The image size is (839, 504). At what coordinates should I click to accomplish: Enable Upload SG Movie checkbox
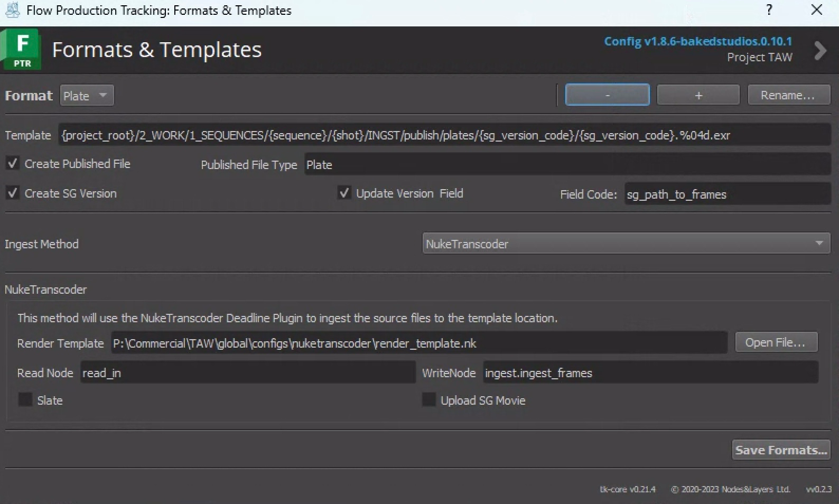click(429, 400)
